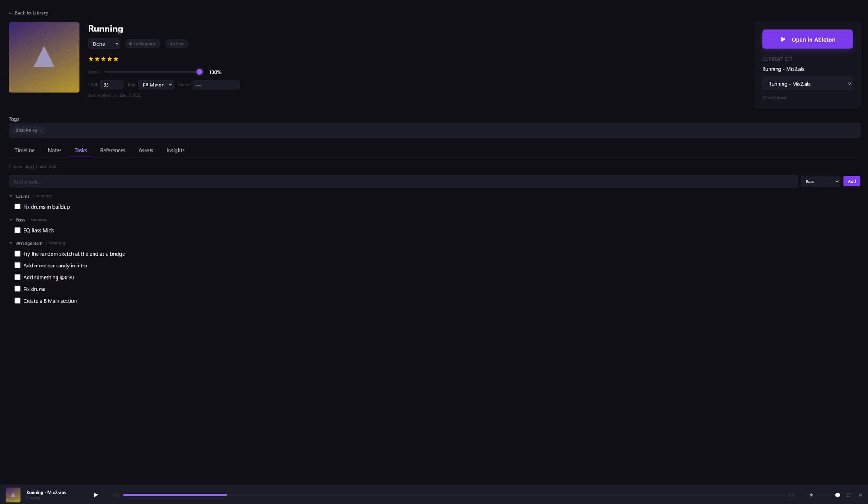Switch to the Insights tab
The height and width of the screenshot is (504, 868).
point(175,150)
